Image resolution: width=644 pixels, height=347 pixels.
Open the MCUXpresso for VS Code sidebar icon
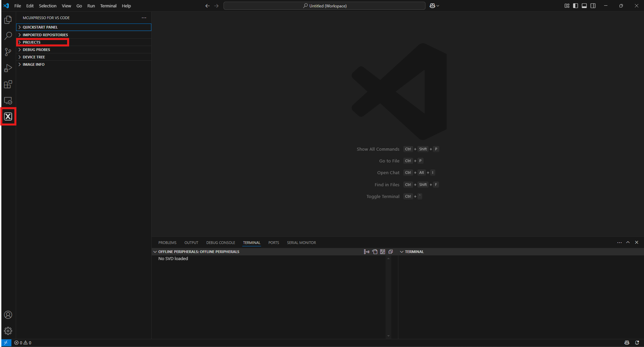click(x=8, y=116)
